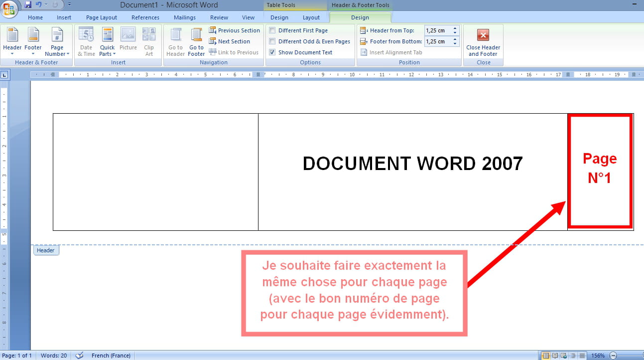
Task: Click the Page N°1 cell text
Action: pos(600,168)
